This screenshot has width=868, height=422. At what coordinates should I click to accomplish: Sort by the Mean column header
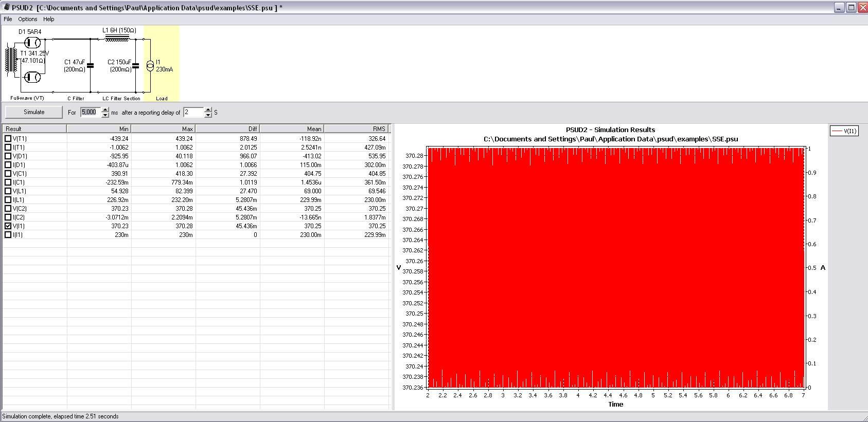coord(292,129)
